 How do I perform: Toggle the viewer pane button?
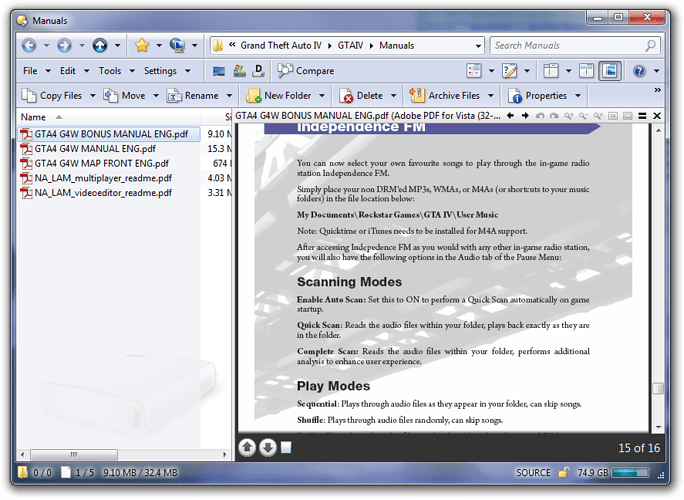click(x=609, y=71)
